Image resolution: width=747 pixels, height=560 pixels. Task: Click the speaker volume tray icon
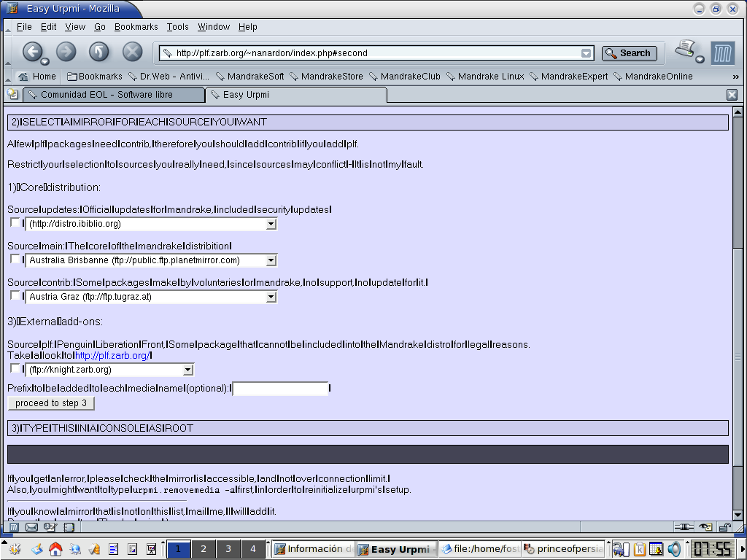click(673, 549)
